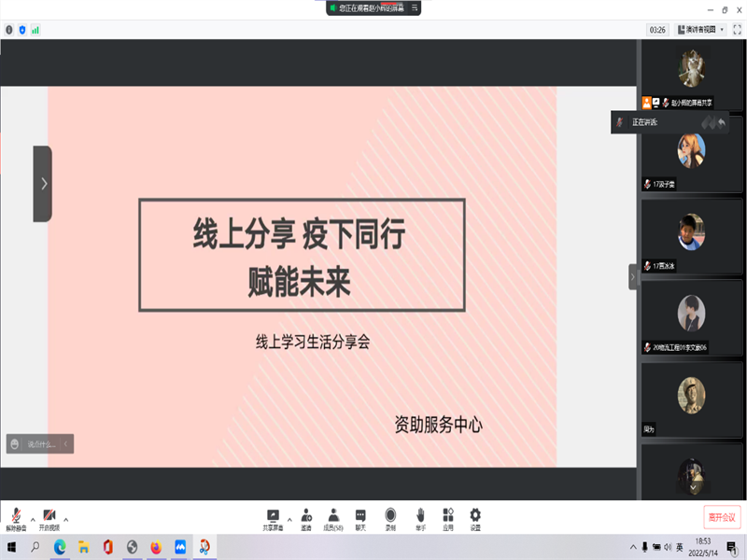Image resolution: width=747 pixels, height=560 pixels.
Task: Click the invite participants icon
Action: 306,518
